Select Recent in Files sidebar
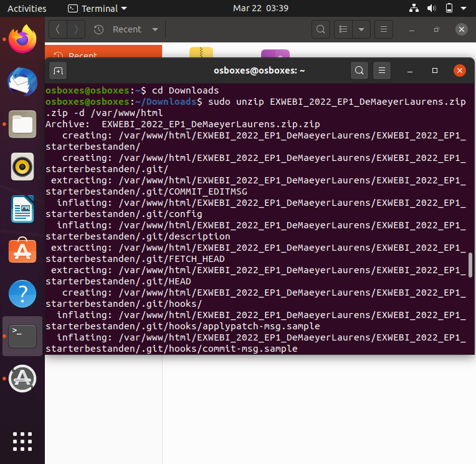The height and width of the screenshot is (464, 476). [x=103, y=52]
